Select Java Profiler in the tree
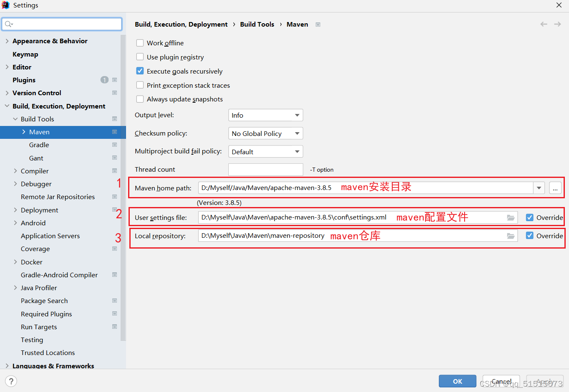The height and width of the screenshot is (392, 569). (39, 288)
